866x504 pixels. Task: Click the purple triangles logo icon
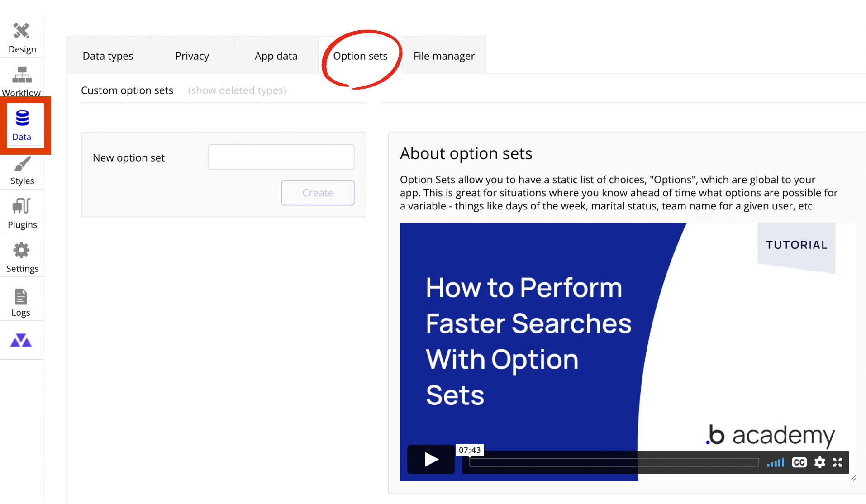point(21,340)
